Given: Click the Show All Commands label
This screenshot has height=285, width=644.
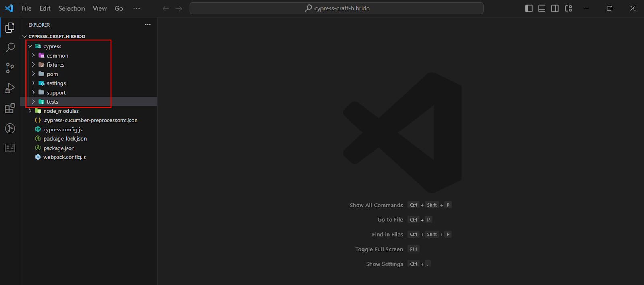Looking at the screenshot, I should 376,205.
